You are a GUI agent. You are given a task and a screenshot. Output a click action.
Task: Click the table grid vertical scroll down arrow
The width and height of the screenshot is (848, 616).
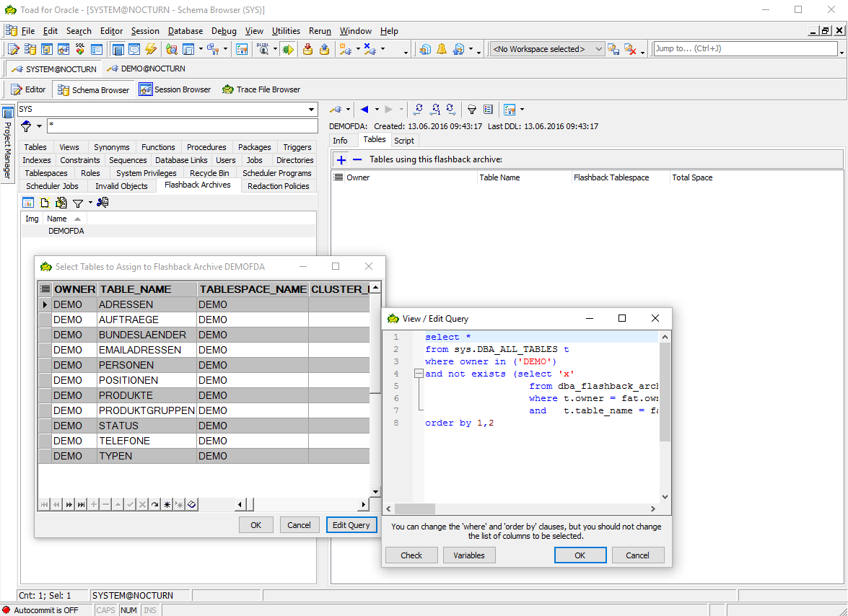[x=375, y=492]
